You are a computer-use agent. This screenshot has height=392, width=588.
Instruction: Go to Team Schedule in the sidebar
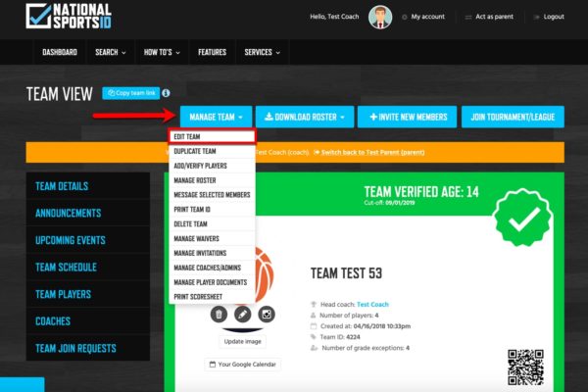(66, 267)
